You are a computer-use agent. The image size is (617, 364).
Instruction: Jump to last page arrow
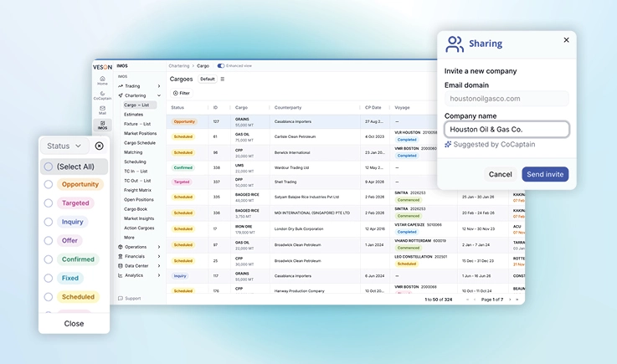(x=517, y=300)
